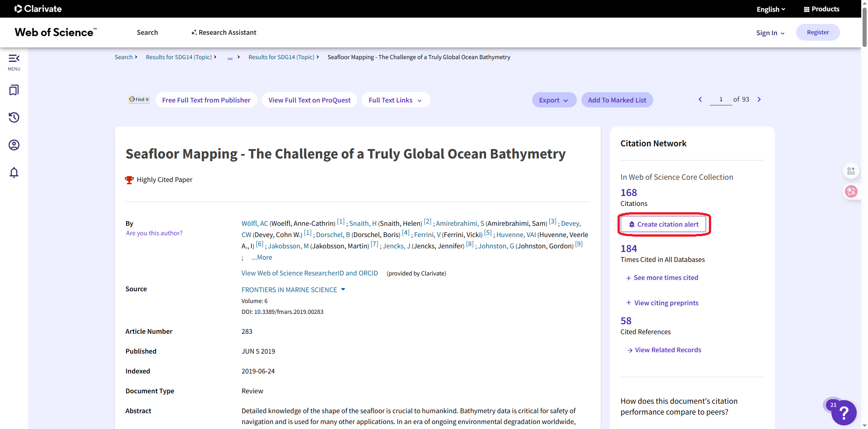Open search history icon in sidebar
This screenshot has width=868, height=429.
[x=14, y=117]
